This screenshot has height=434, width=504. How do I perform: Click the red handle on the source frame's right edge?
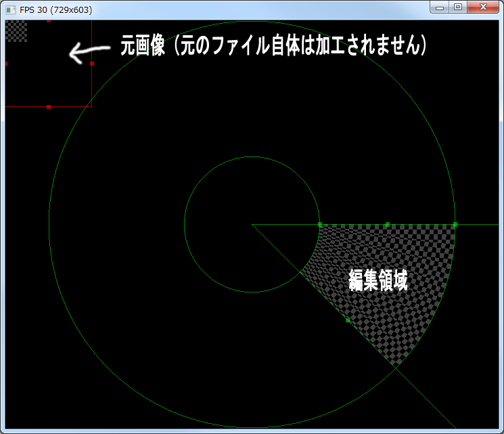click(92, 64)
